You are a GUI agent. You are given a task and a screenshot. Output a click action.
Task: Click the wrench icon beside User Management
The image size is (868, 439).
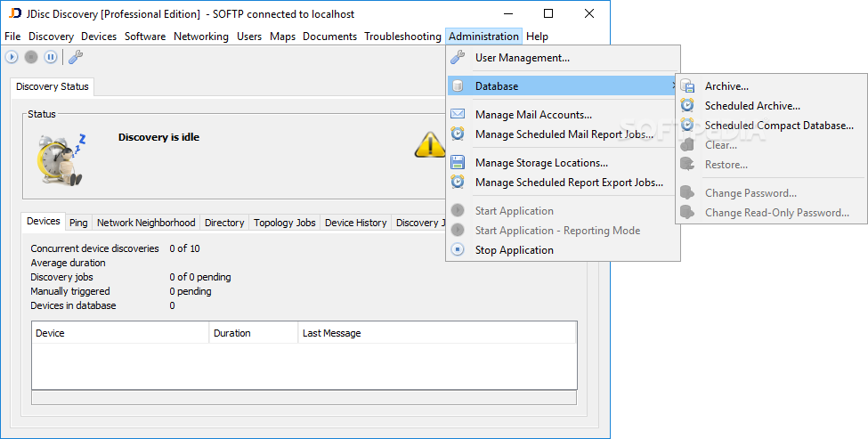[458, 57]
